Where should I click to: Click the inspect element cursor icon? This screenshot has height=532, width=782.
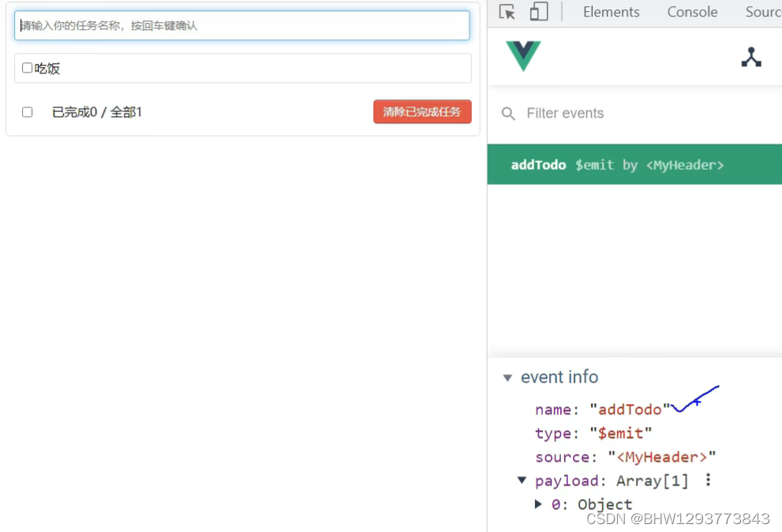tap(507, 12)
